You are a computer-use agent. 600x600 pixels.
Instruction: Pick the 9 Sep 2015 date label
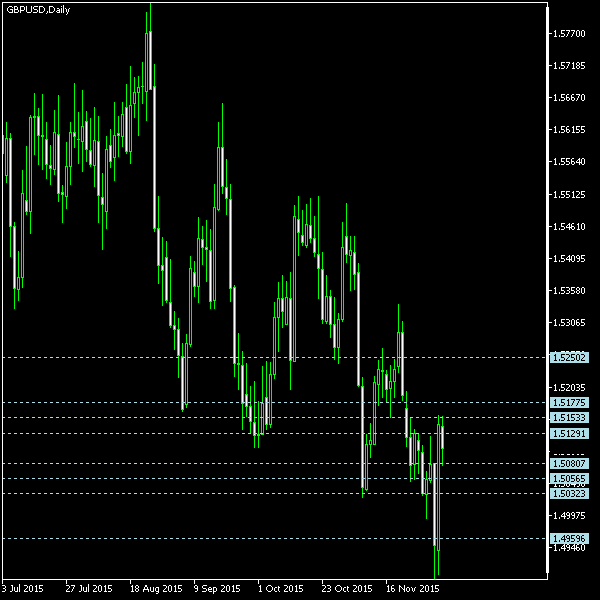[x=217, y=588]
